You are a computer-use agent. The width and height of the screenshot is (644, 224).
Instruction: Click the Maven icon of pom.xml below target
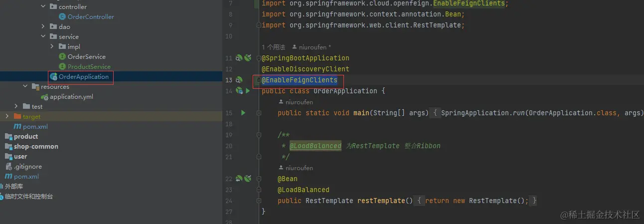coord(17,127)
